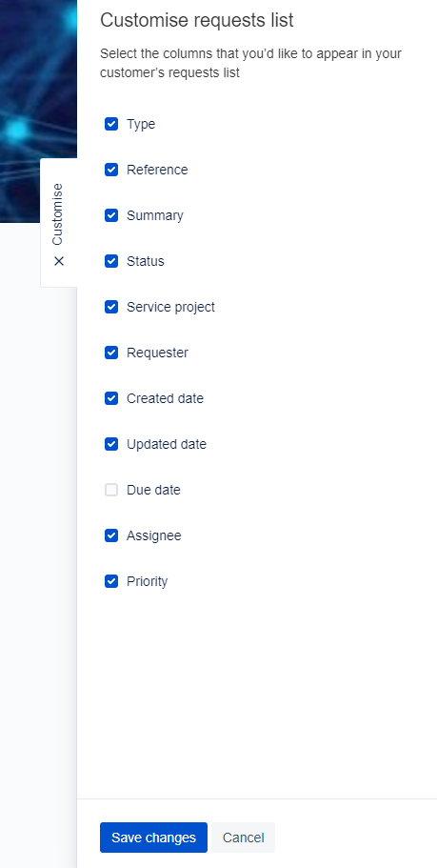Click the X icon on Customise tab
The width and height of the screenshot is (437, 868).
(x=59, y=261)
